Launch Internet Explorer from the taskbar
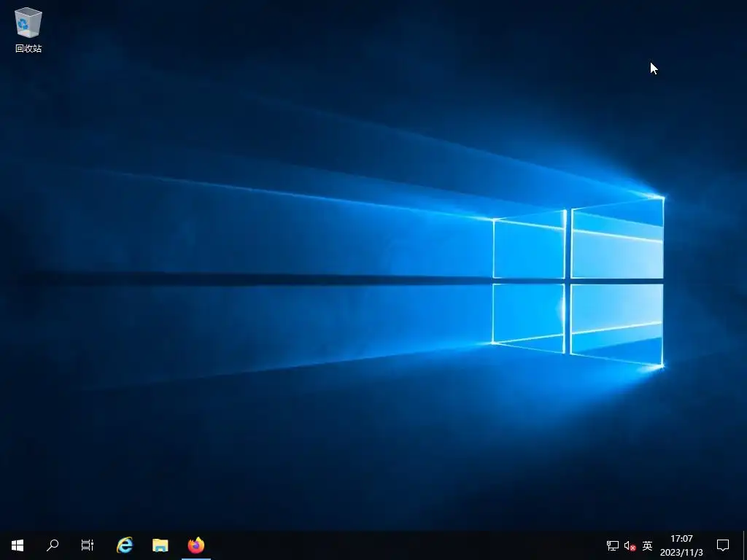 point(125,545)
